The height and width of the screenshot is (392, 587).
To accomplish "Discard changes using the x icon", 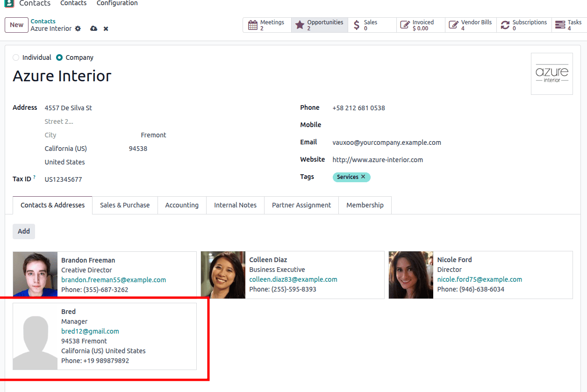I will [106, 29].
